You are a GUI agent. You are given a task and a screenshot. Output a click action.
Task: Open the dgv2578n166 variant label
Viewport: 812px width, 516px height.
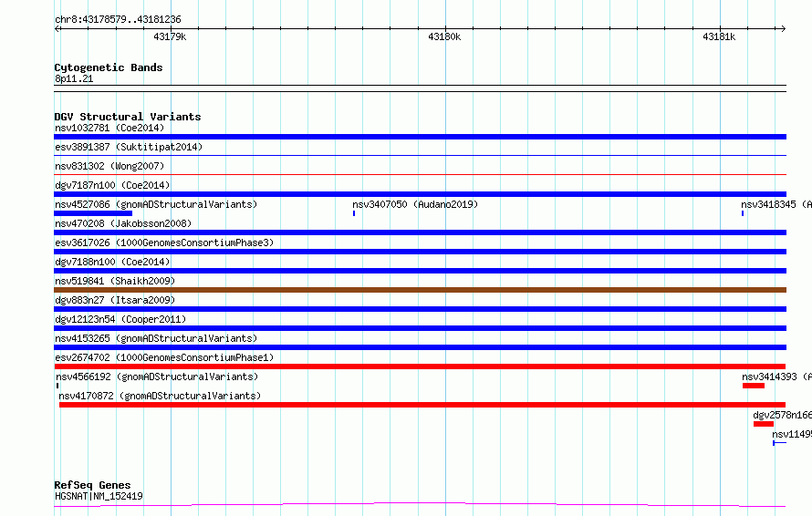coord(783,415)
